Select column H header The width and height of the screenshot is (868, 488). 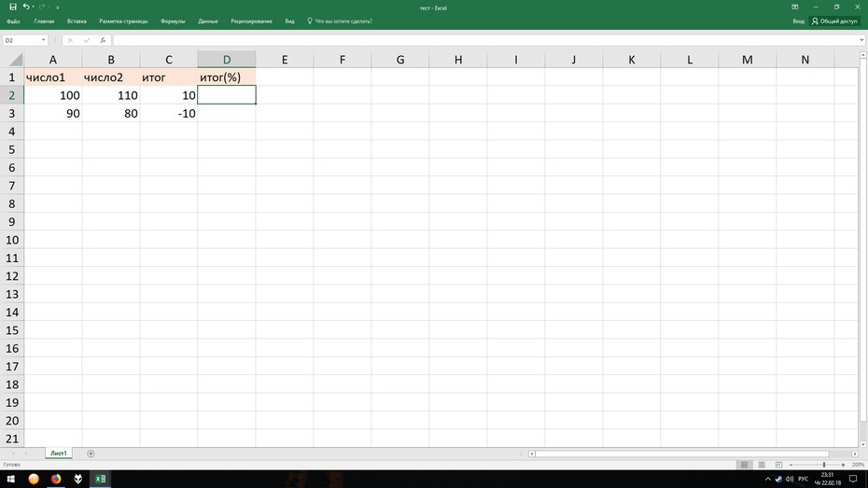point(458,59)
